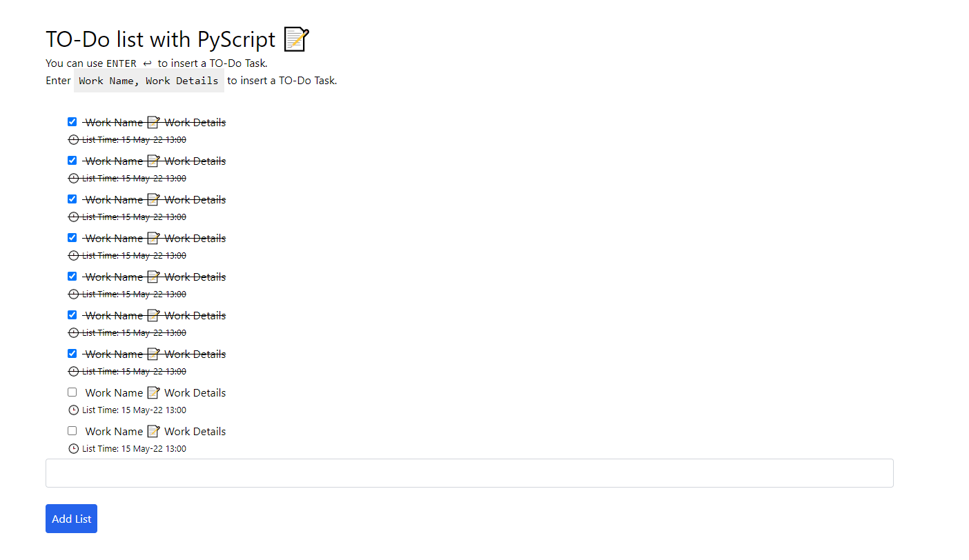Uncheck the second task's checkbox

pos(72,161)
